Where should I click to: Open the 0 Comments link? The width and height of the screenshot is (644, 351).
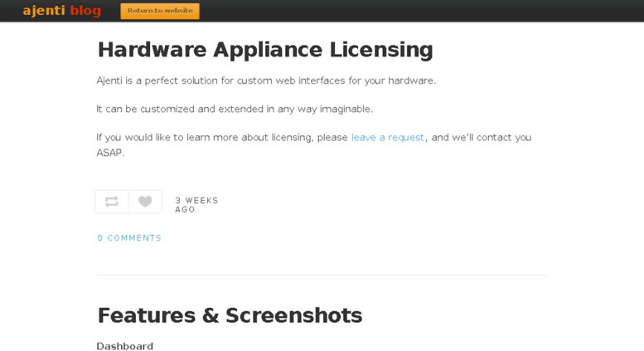129,238
